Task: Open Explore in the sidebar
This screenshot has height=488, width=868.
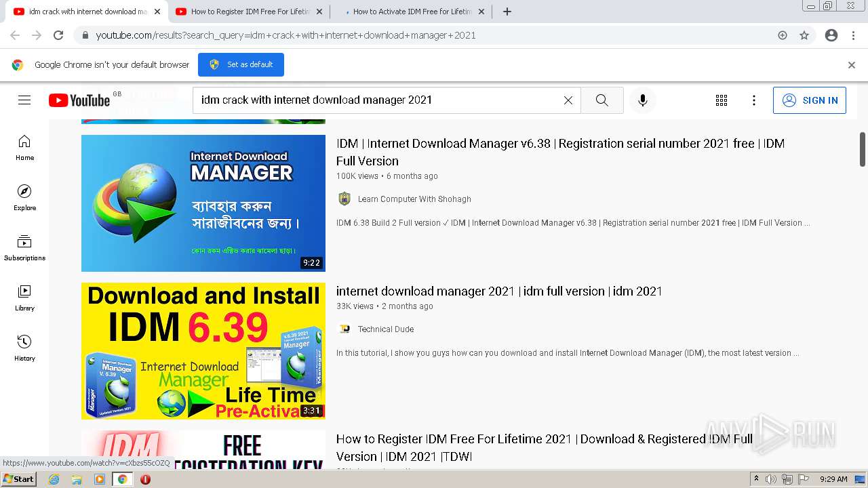Action: (x=24, y=197)
